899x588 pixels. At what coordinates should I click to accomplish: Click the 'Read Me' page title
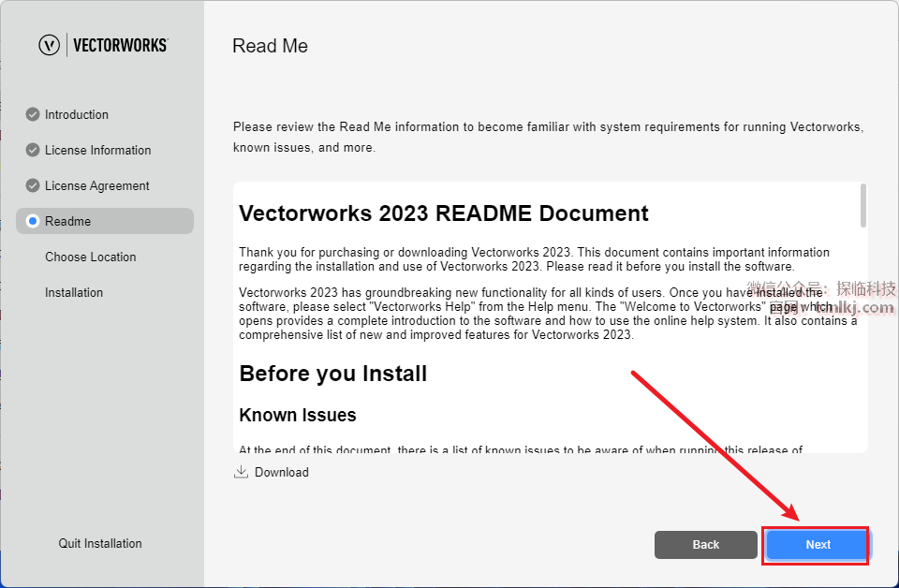click(270, 46)
